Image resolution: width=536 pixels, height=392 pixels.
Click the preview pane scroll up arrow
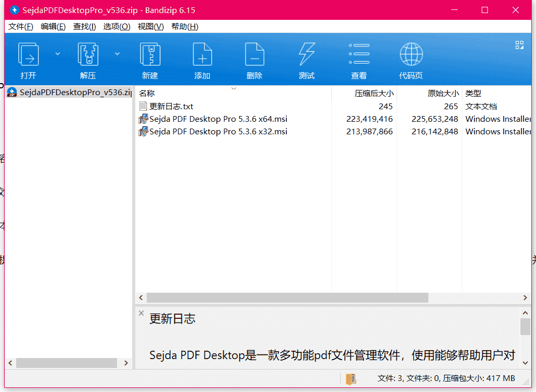click(525, 313)
